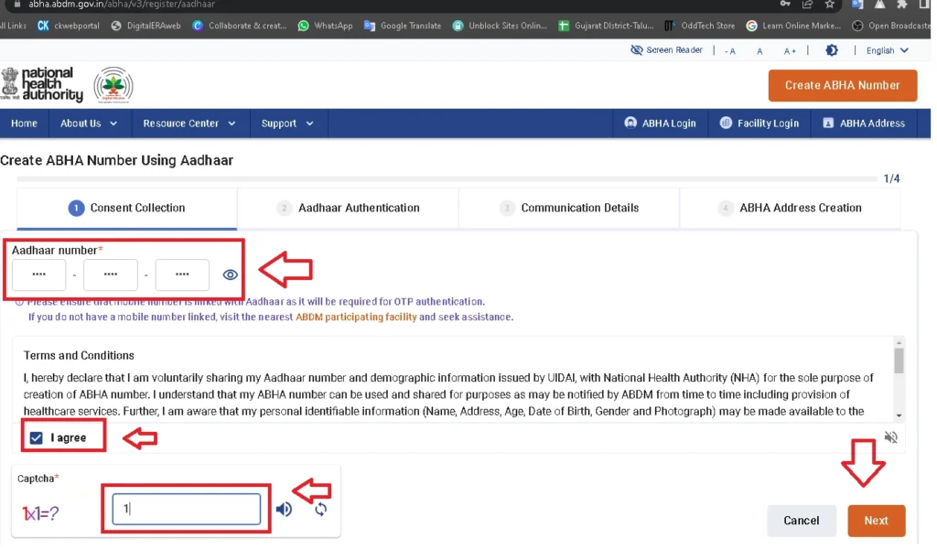Viewport: 937px width, 560px height.
Task: Click the captcha answer input field
Action: [x=187, y=509]
